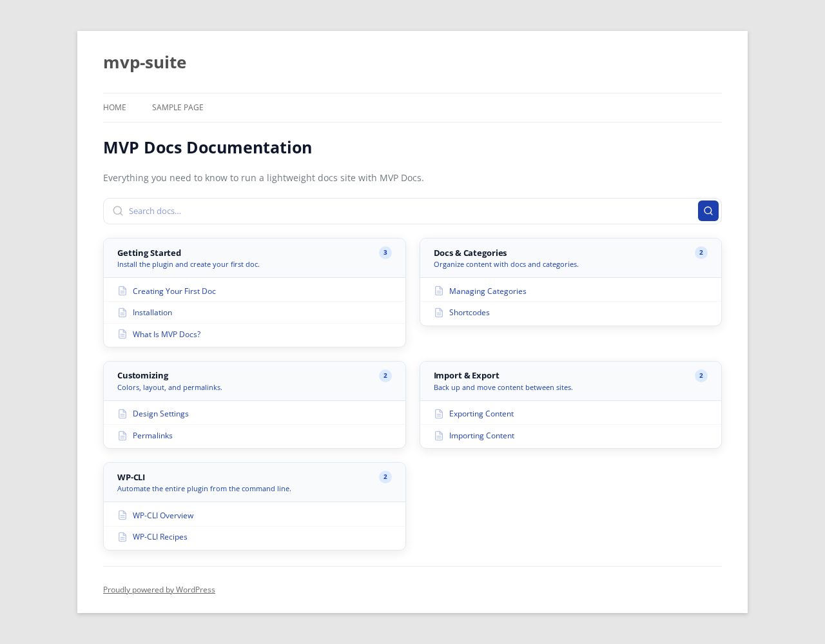Click the document icon beside WP-CLI Recipes
The image size is (825, 644).
pyautogui.click(x=122, y=537)
